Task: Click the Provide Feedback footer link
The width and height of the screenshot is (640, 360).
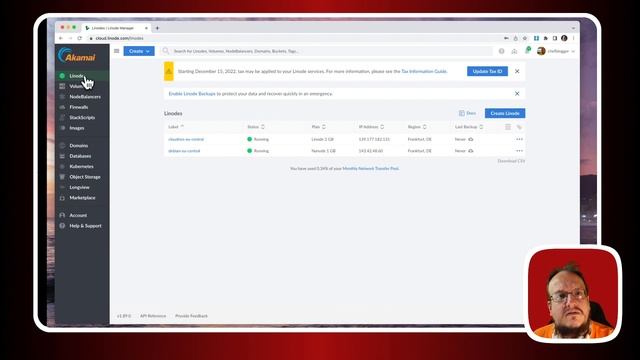Action: click(x=191, y=316)
